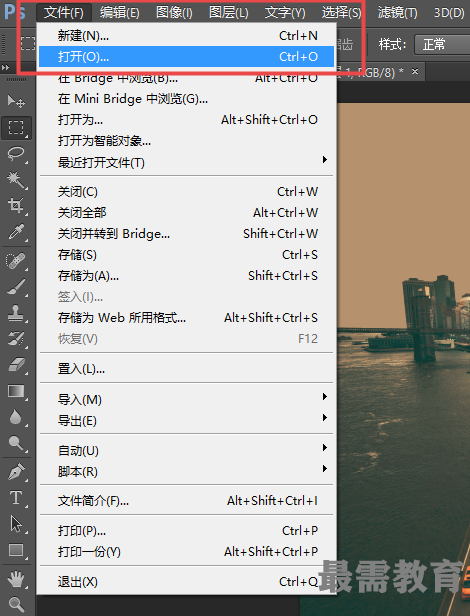Open the 文件(F) menu
This screenshot has width=470, height=616.
64,13
